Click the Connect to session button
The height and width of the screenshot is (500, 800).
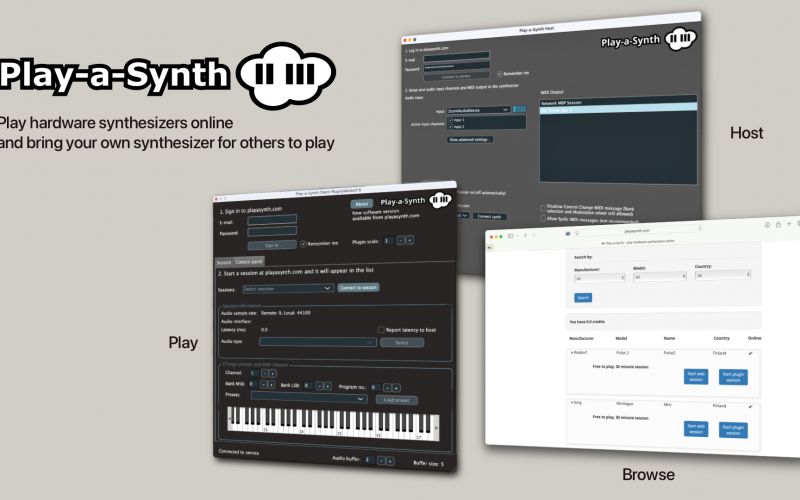[358, 288]
